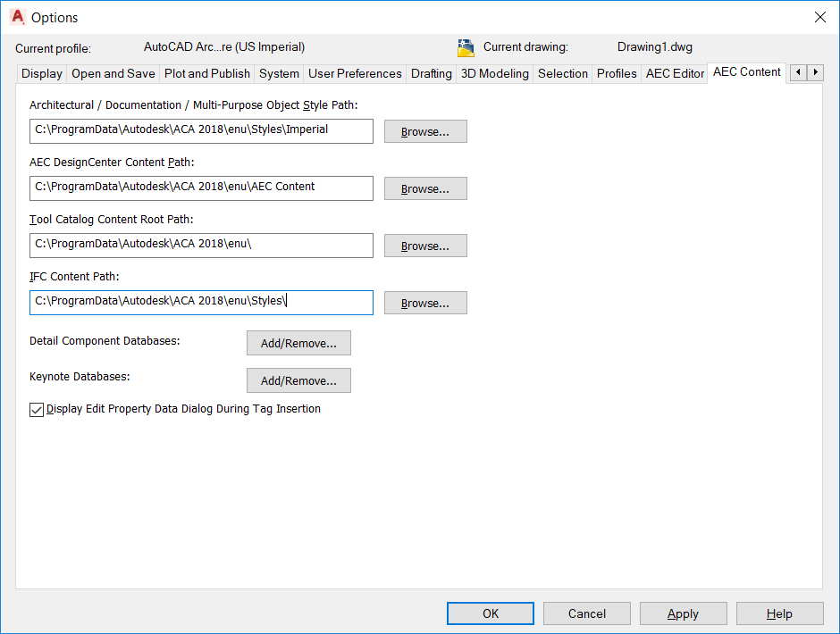Open the Drafting tab
The width and height of the screenshot is (840, 634).
(432, 74)
